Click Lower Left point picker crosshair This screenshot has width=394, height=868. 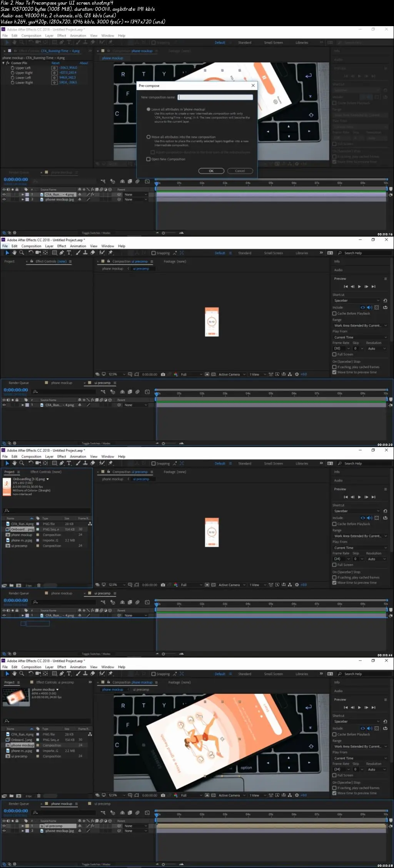[54, 78]
